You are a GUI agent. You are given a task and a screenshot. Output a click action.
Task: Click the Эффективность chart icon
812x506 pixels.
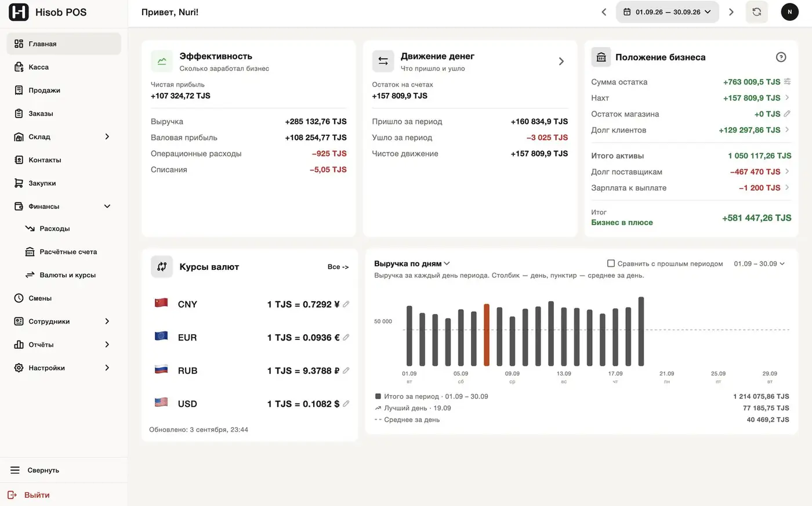pos(162,61)
